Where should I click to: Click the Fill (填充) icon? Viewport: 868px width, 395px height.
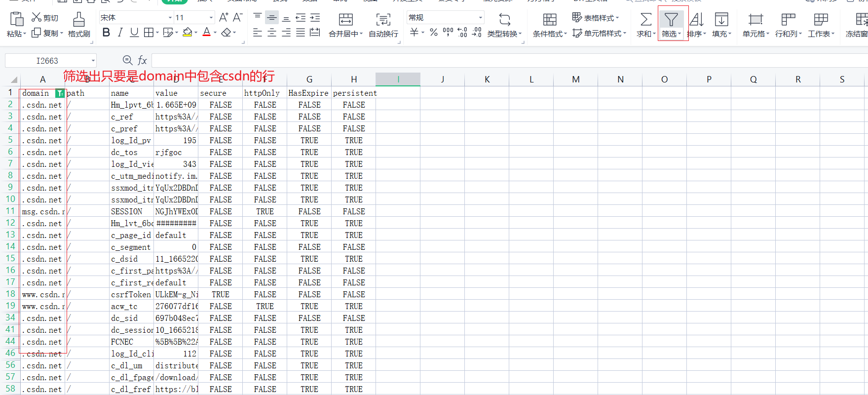click(x=721, y=19)
